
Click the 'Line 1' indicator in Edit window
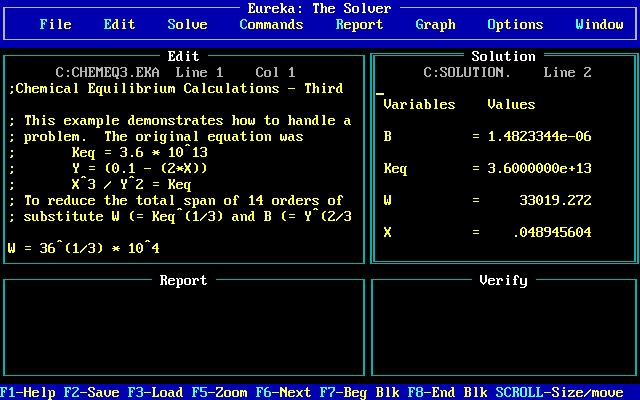click(200, 72)
